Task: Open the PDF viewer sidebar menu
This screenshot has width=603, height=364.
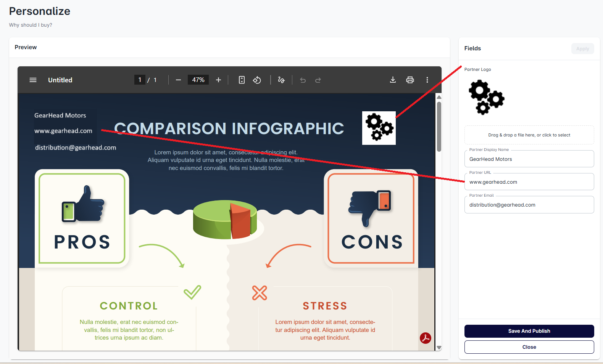Action: pyautogui.click(x=33, y=80)
